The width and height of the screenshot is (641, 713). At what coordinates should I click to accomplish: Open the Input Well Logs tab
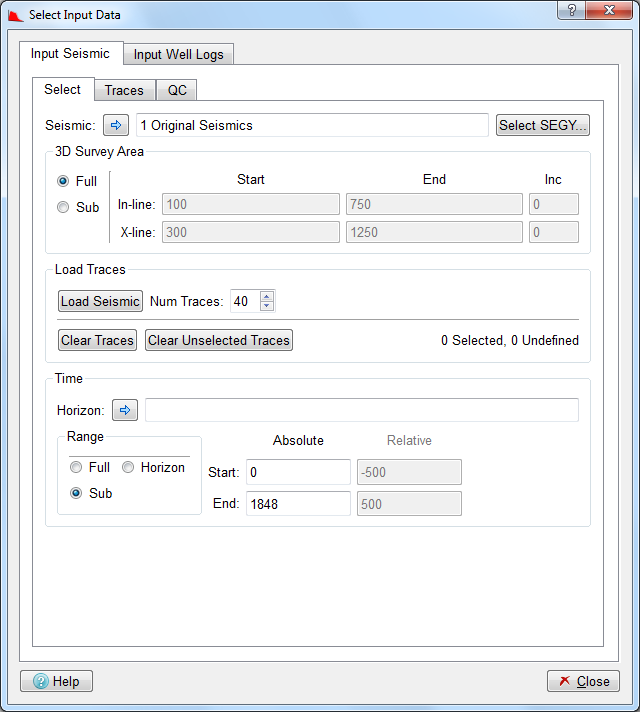(x=179, y=55)
